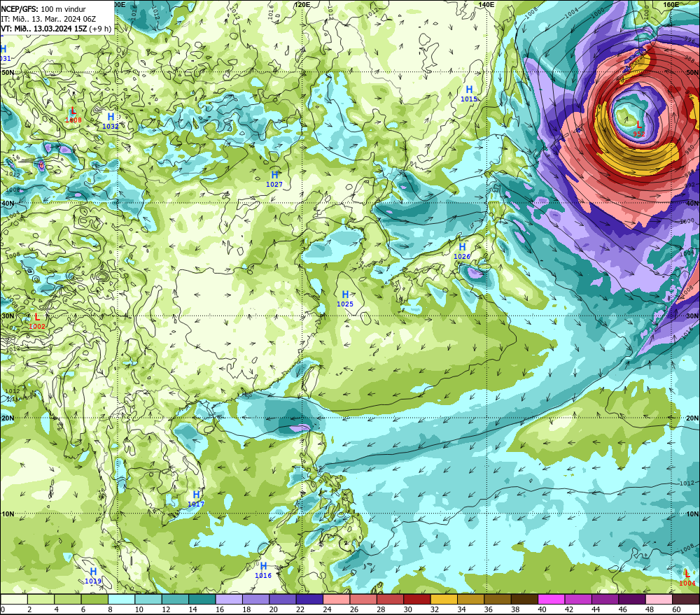
Task: Click the high pressure marker labeled 1026
Action: pos(462,251)
